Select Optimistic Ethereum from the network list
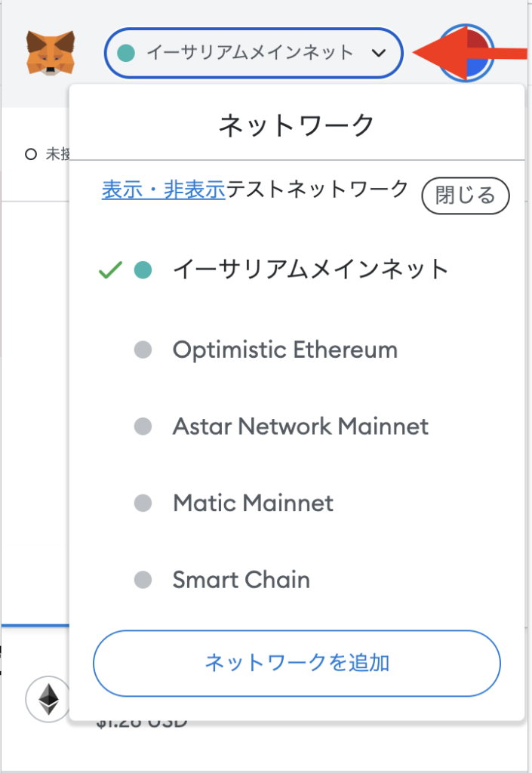 tap(284, 349)
